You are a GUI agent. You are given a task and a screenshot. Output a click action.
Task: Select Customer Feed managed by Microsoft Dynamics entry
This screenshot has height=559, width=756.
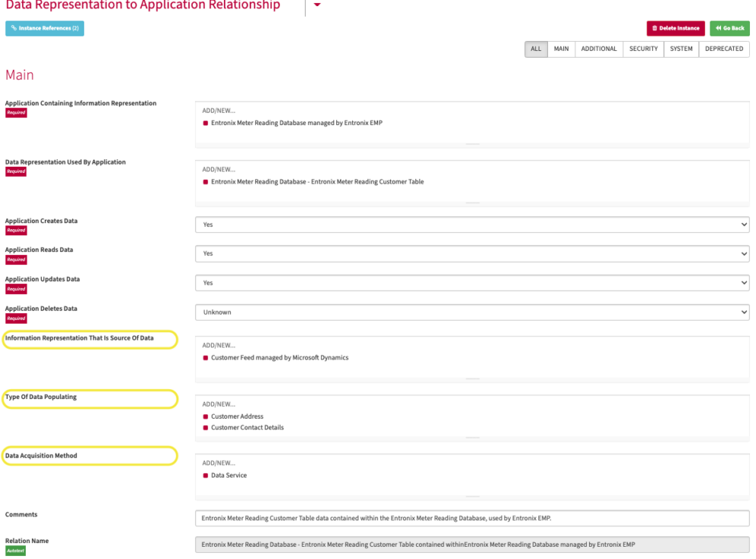(x=280, y=358)
